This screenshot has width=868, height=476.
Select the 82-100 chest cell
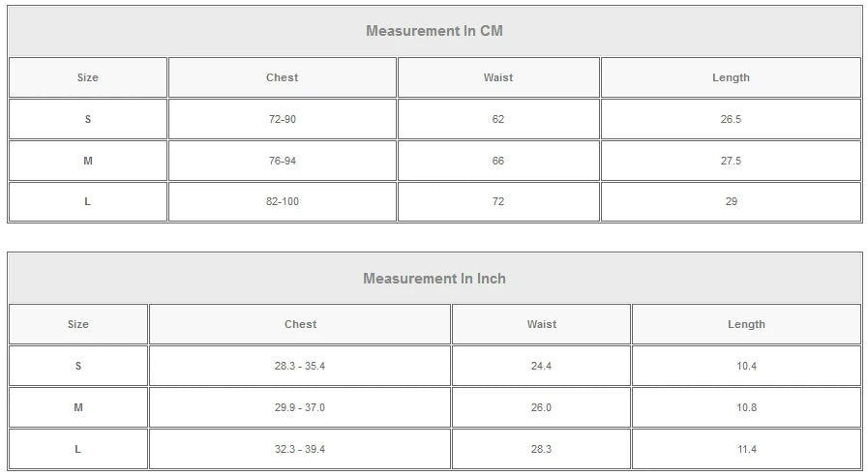click(282, 201)
